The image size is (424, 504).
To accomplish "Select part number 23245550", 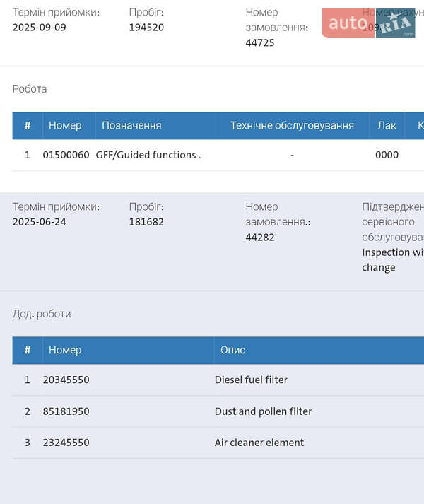I will click(x=66, y=443).
